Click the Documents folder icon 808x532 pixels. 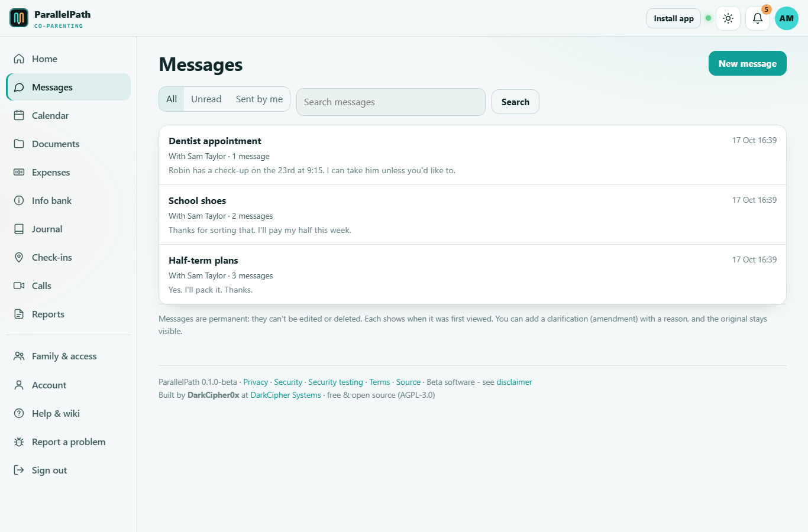19,144
